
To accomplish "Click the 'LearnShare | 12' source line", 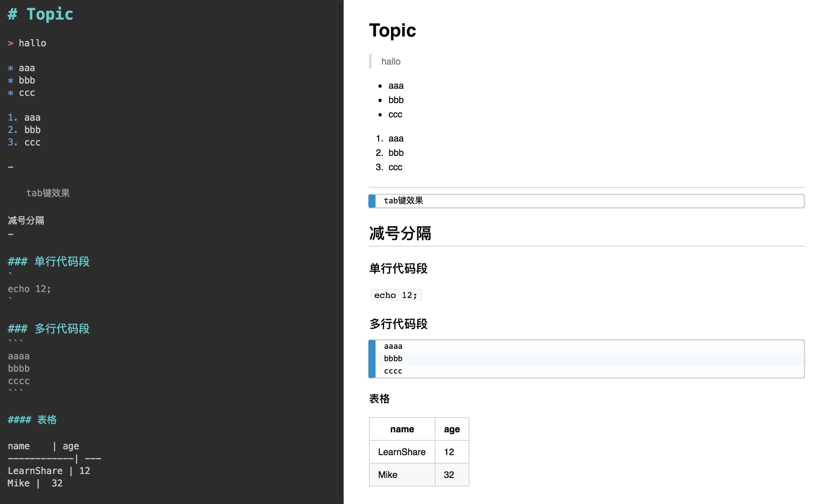I will (x=49, y=471).
